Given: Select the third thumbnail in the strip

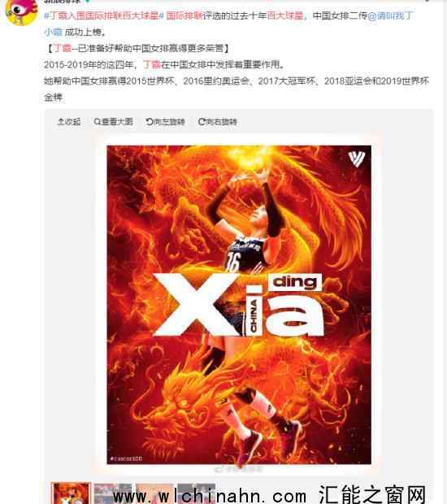Looking at the screenshot, I should point(154,493).
